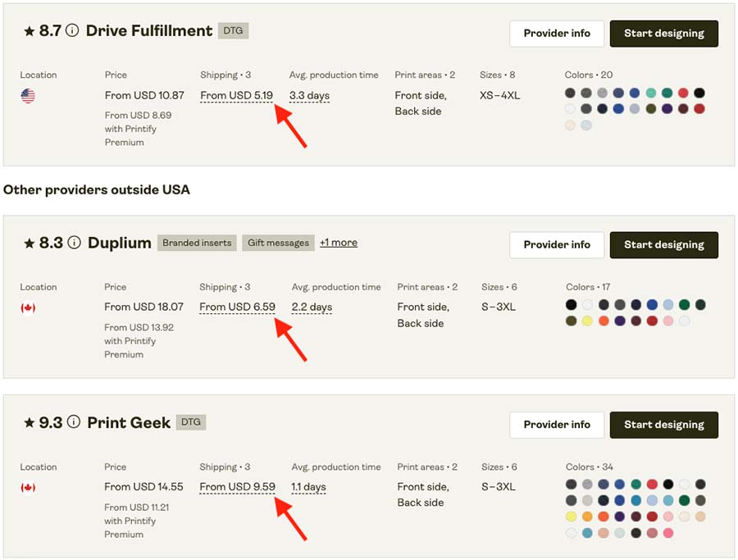The width and height of the screenshot is (738, 560).
Task: Open Provider info for Duplium
Action: (557, 244)
